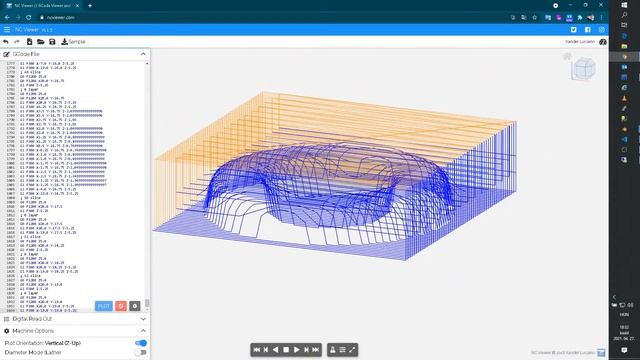Click the home view icon above cube
Image resolution: width=640 pixels, height=360 pixels.
(567, 56)
